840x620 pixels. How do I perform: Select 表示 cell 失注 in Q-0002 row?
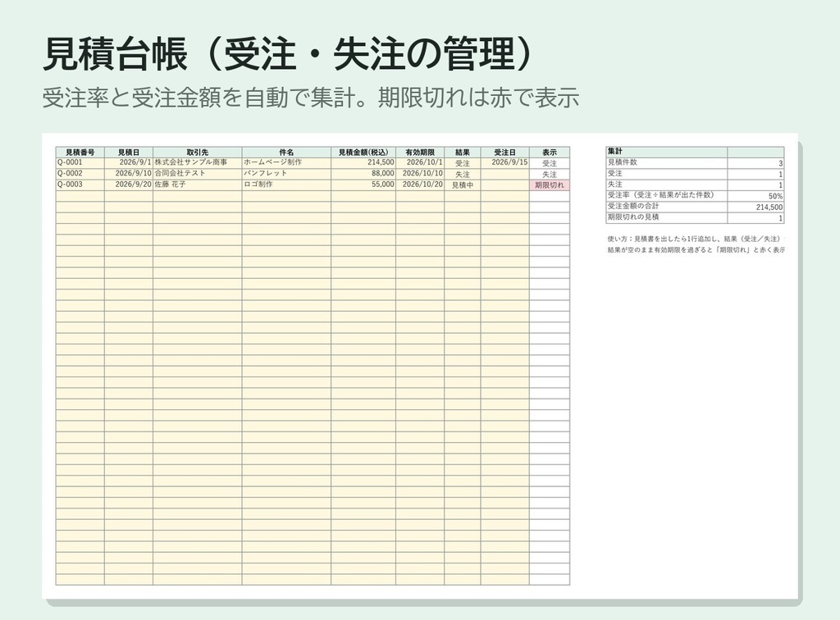coord(549,174)
